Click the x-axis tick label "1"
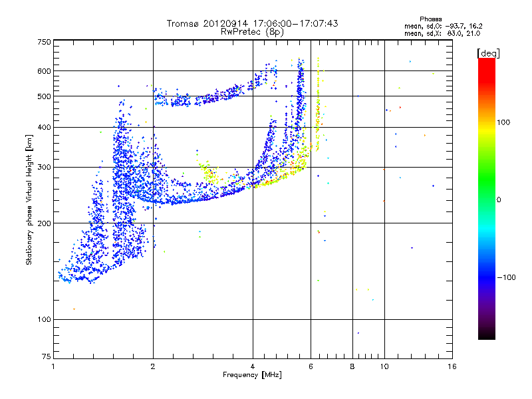This screenshot has height=399, width=532. click(x=53, y=366)
